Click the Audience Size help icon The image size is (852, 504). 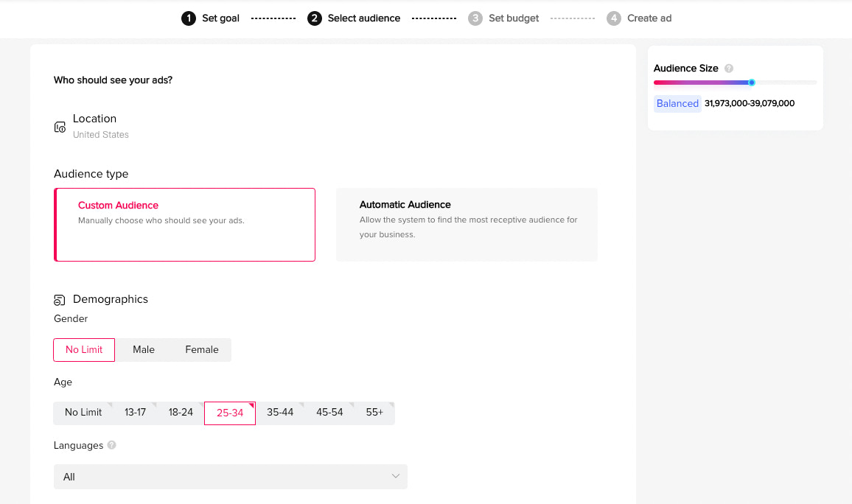tap(729, 69)
